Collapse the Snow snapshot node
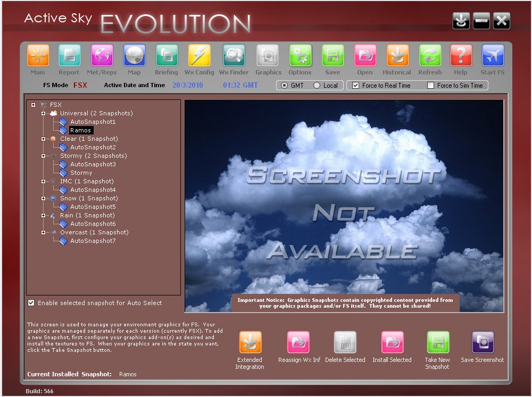This screenshot has width=532, height=397. click(43, 198)
